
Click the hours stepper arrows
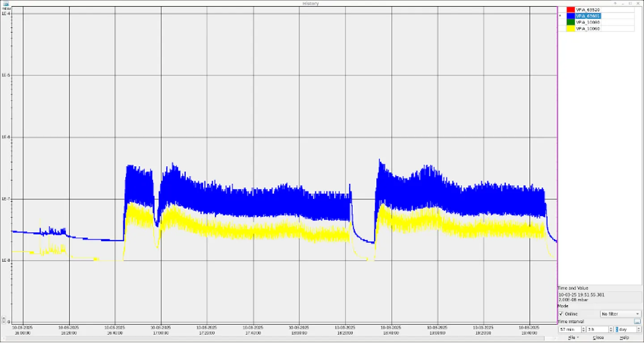click(611, 329)
